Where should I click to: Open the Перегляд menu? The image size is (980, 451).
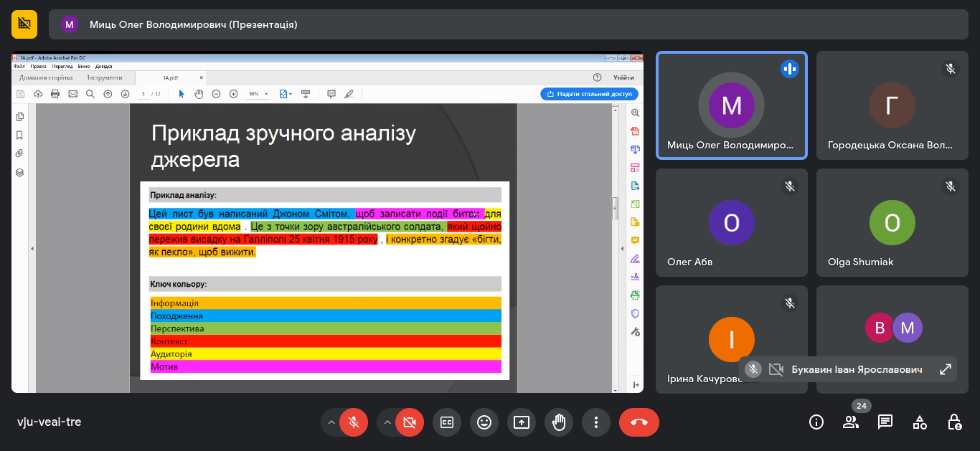coord(62,66)
